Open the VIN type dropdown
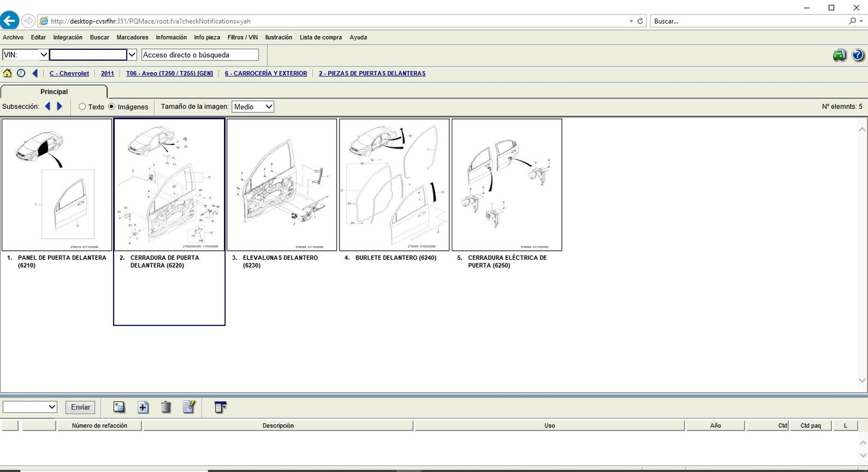 26,55
